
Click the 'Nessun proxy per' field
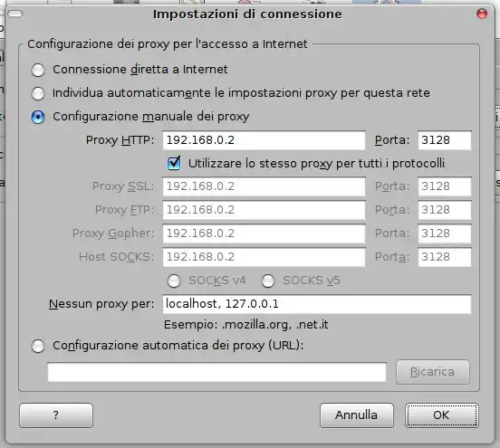coord(317,304)
